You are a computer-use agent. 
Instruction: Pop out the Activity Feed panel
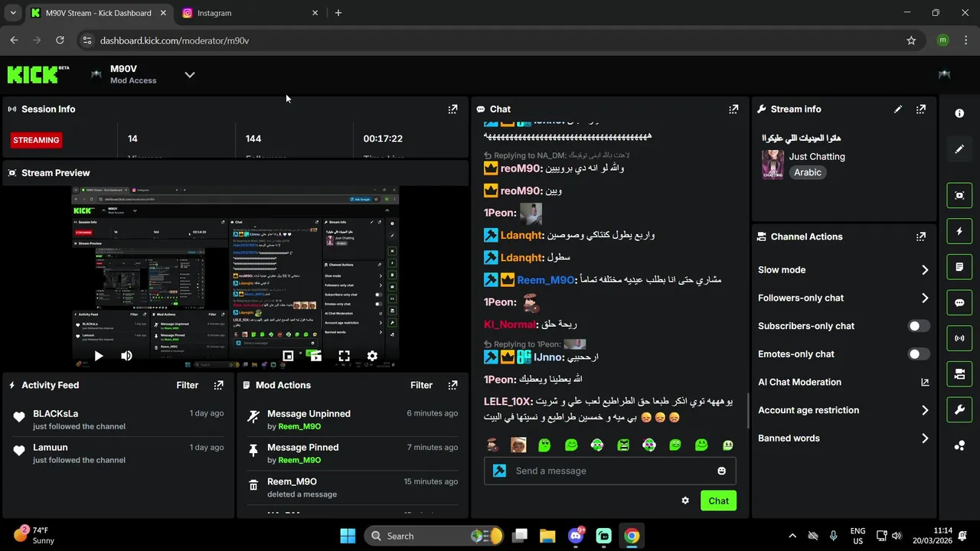pyautogui.click(x=218, y=386)
